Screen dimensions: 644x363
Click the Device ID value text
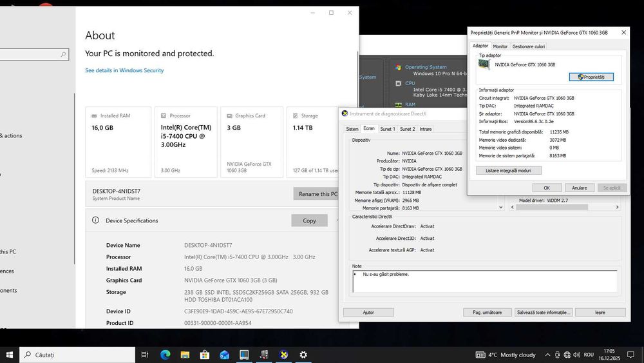click(x=238, y=311)
